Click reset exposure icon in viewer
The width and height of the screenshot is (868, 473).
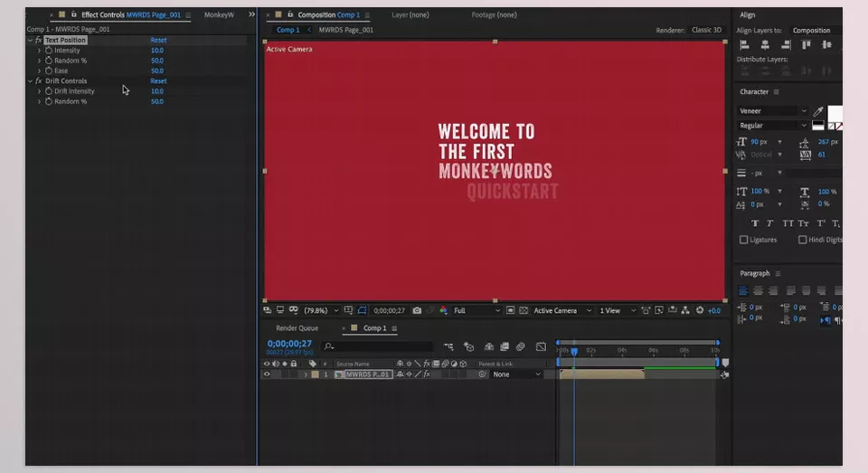click(x=700, y=311)
